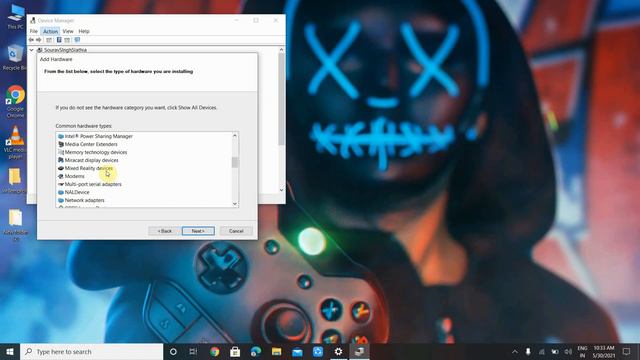Image resolution: width=640 pixels, height=360 pixels.
Task: Click the Back button in Add Hardware
Action: (165, 231)
